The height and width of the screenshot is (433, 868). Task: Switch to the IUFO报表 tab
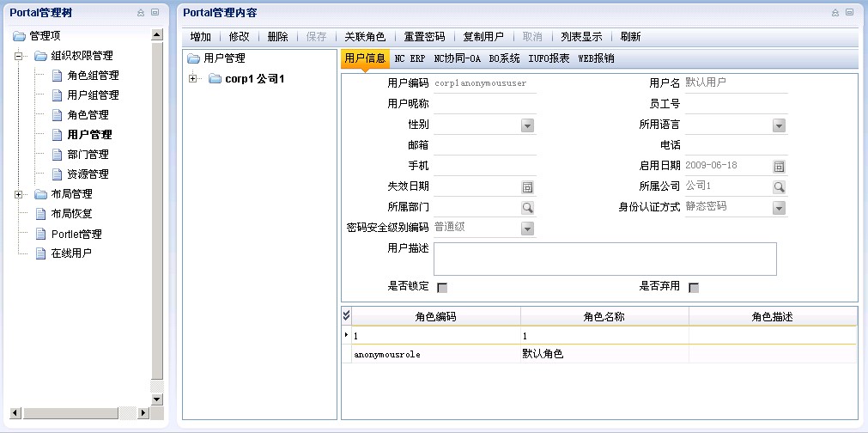click(x=549, y=58)
